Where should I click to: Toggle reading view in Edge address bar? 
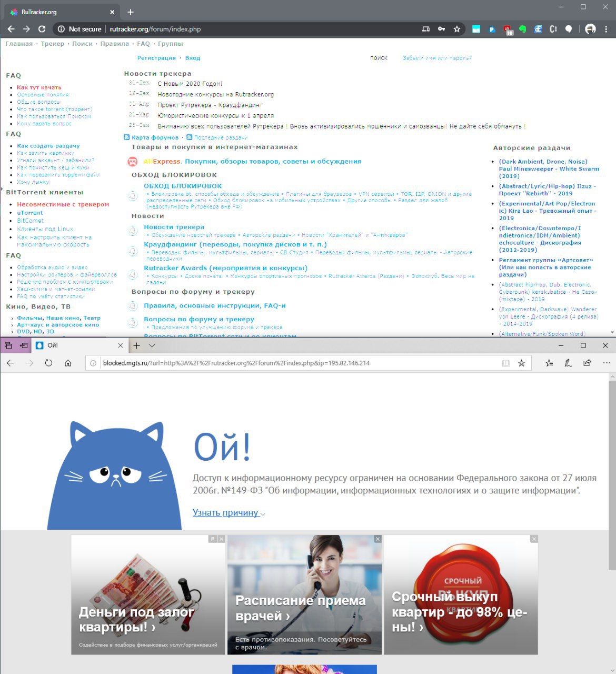point(506,363)
